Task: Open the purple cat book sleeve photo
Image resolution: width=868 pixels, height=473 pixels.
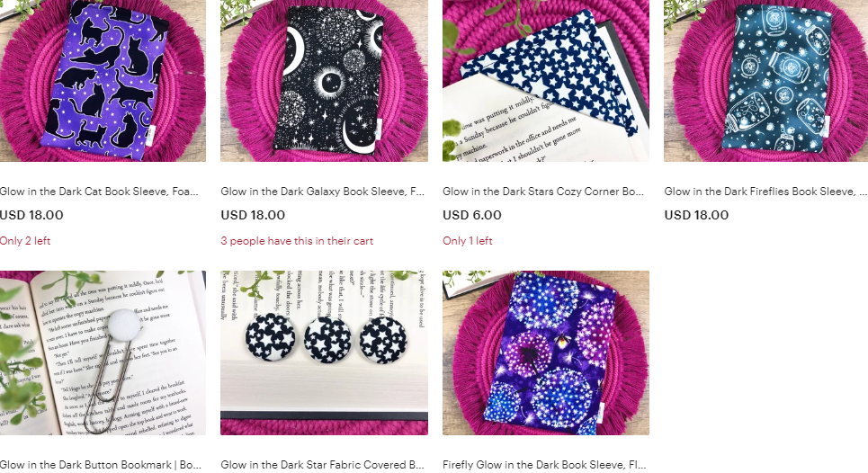Action: pos(103,81)
